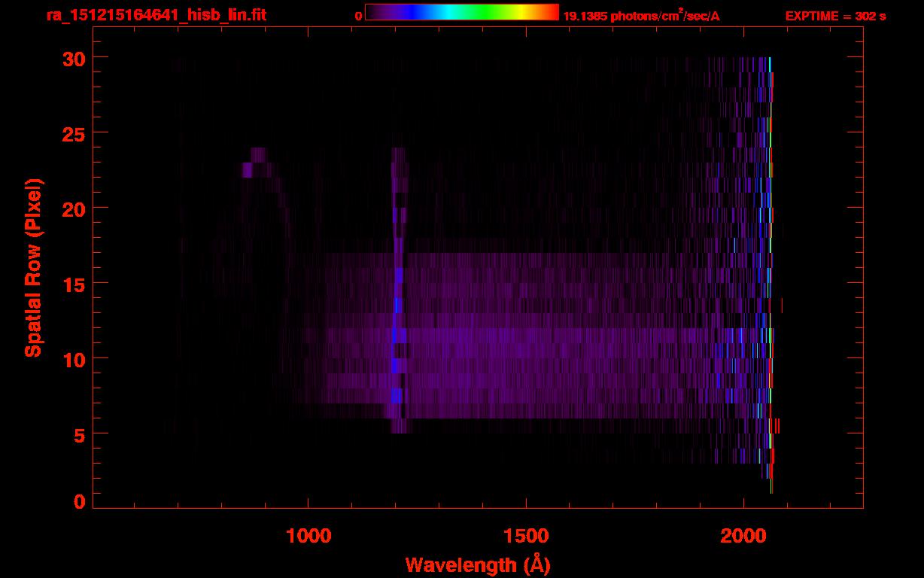Click the rainbow color scale bar
The image size is (924, 578).
point(462,12)
